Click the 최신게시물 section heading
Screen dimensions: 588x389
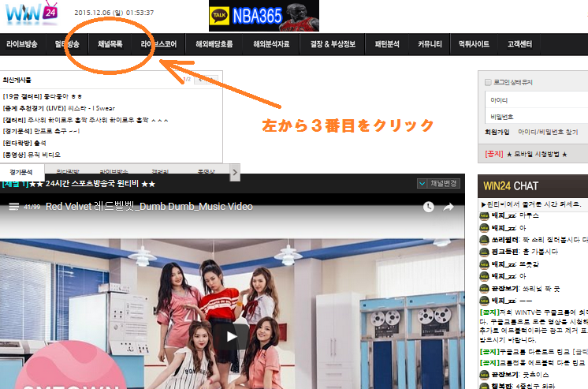click(17, 80)
